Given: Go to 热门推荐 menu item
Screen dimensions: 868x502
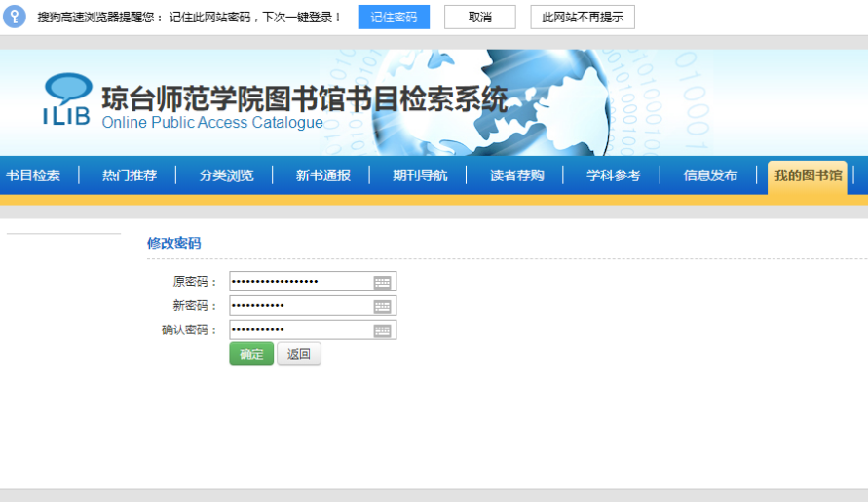Looking at the screenshot, I should pos(130,175).
